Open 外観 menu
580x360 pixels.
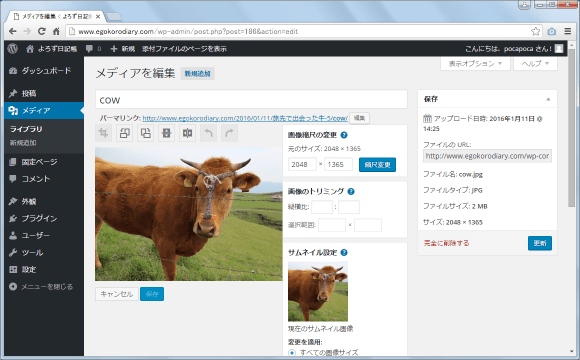(44, 201)
